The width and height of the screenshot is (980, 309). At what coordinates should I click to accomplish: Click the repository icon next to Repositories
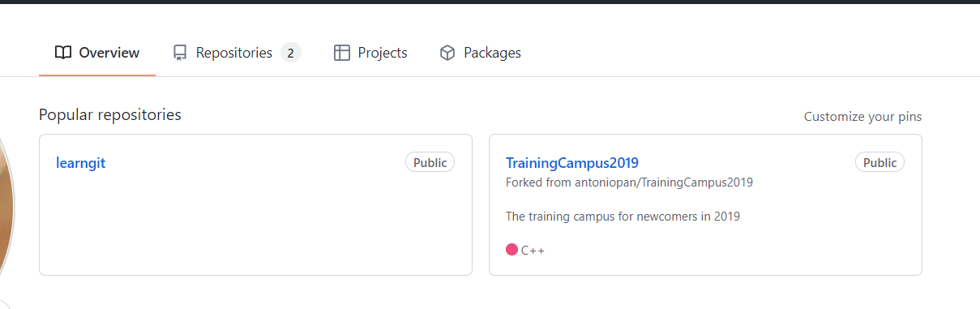pyautogui.click(x=180, y=53)
